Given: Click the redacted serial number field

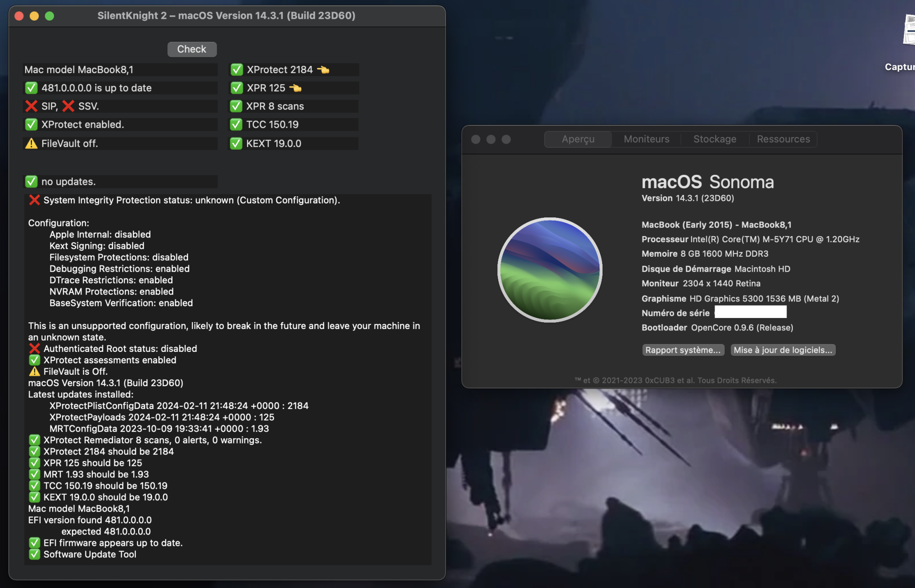Looking at the screenshot, I should 750,313.
